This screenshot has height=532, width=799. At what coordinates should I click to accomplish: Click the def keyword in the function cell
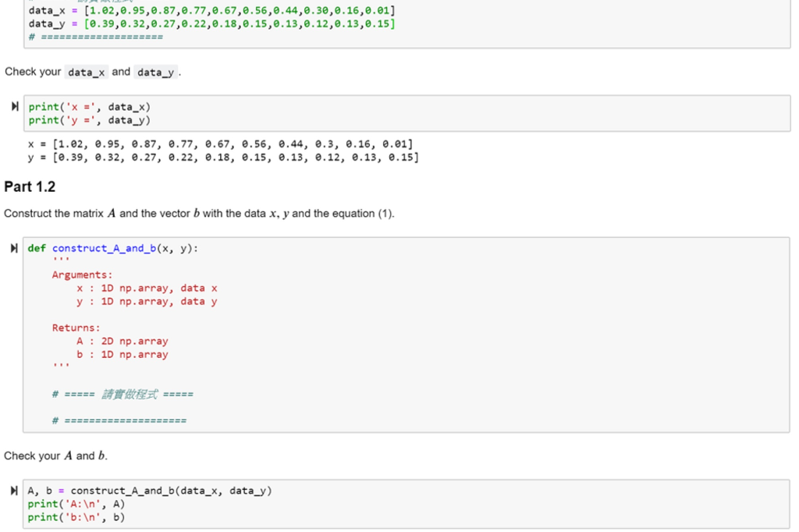[x=35, y=248]
